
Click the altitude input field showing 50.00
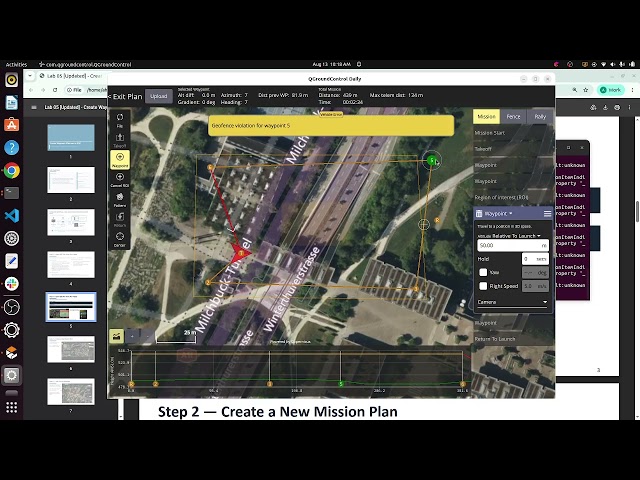[x=512, y=245]
